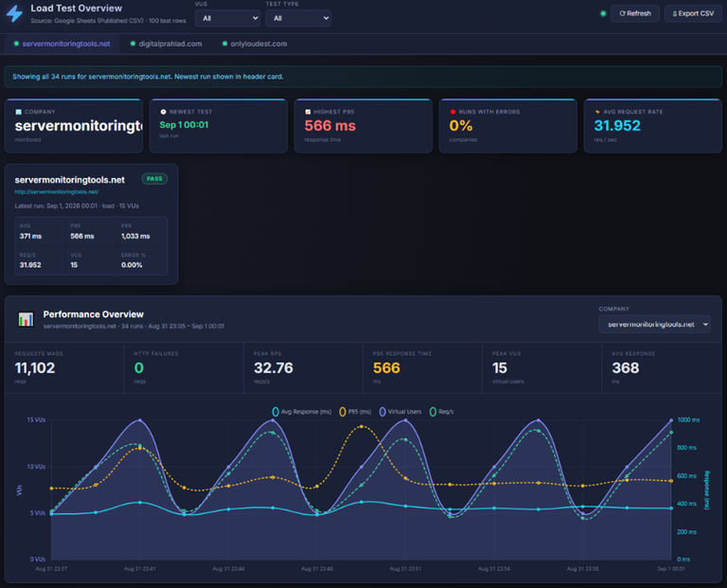Open the http://servermonitoringtools.net/ link
The height and width of the screenshot is (588, 727).
point(57,191)
